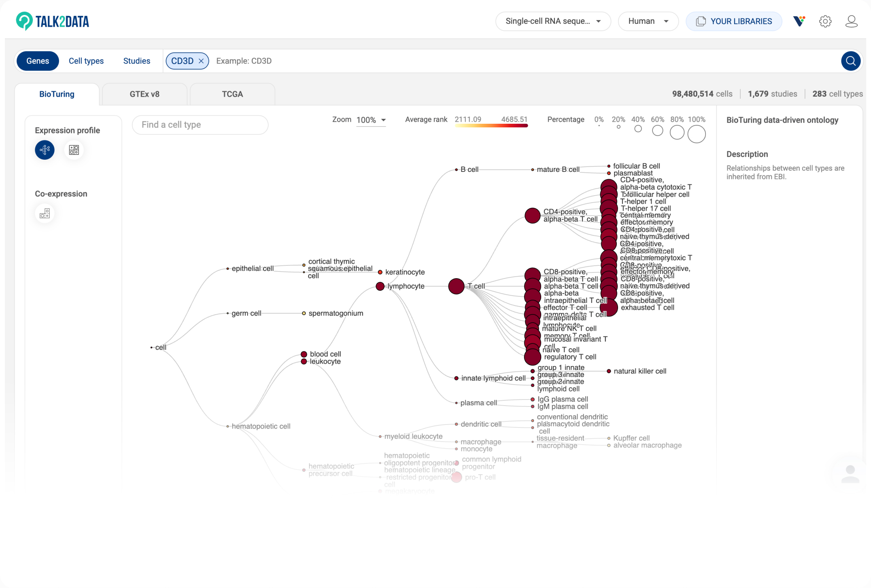This screenshot has width=871, height=588.
Task: Select the regulatory T cell node
Action: 532,357
